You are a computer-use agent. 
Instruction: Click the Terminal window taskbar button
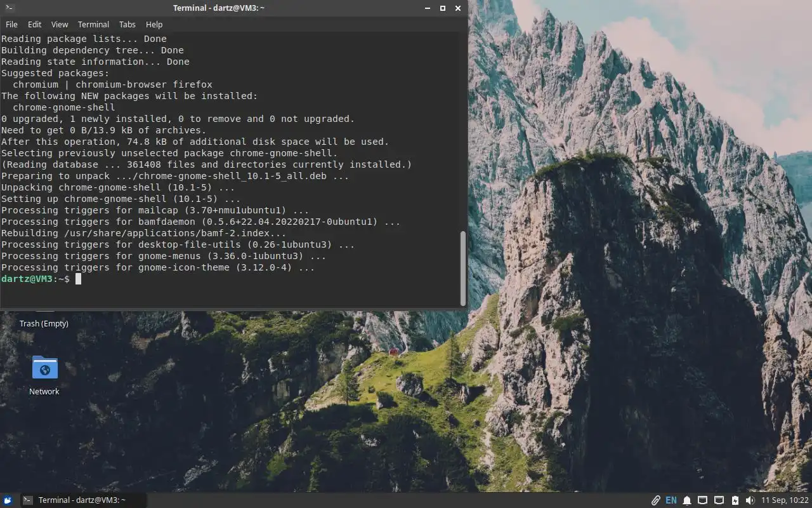tap(82, 500)
